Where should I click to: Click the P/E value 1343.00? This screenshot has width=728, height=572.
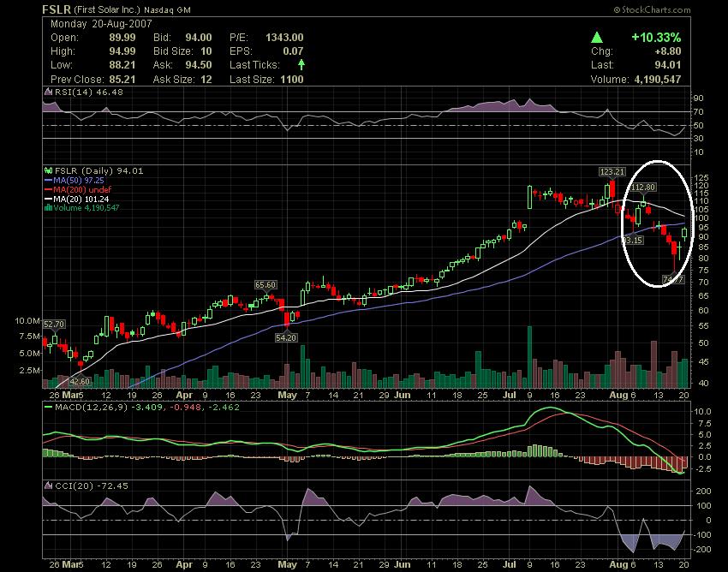coord(284,38)
